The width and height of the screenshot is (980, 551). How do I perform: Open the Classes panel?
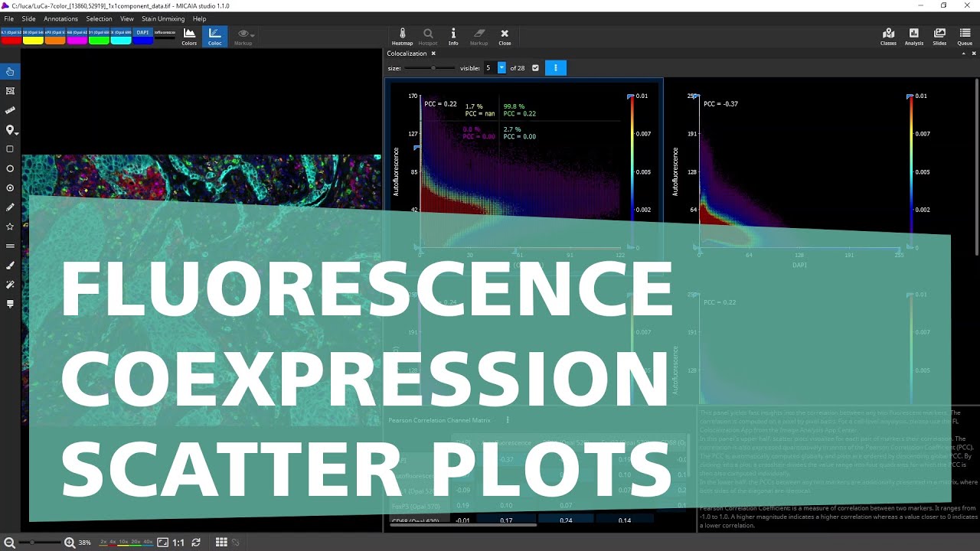(x=888, y=36)
